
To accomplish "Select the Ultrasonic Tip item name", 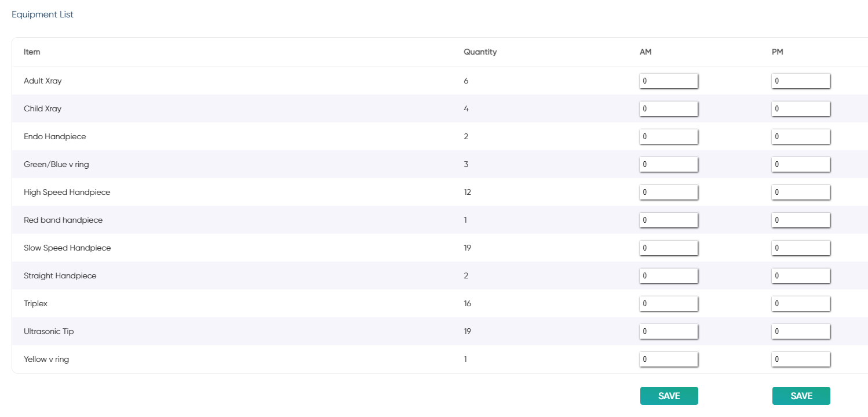I will (x=49, y=332).
